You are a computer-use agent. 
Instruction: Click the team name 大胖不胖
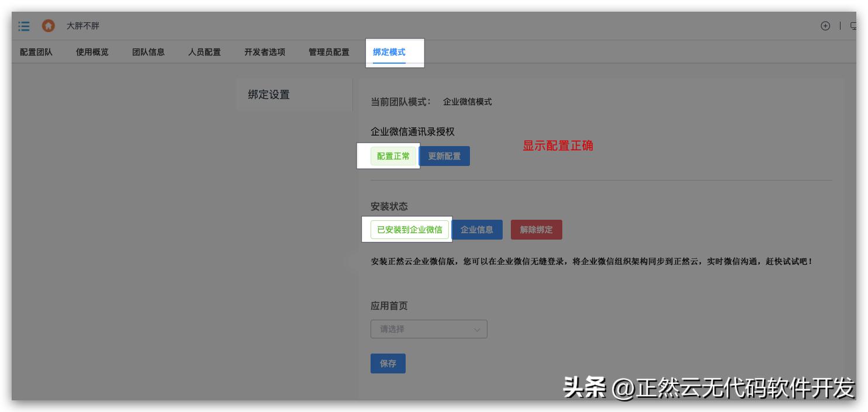pos(82,26)
